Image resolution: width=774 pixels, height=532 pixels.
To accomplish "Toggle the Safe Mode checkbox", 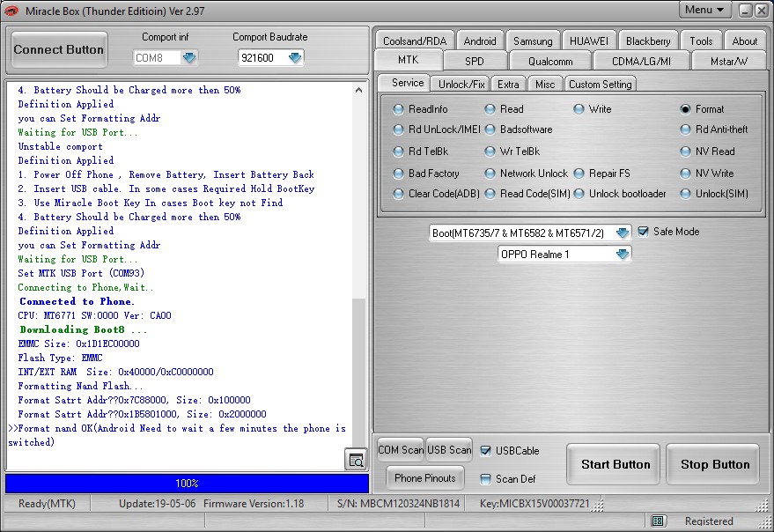I will (x=643, y=232).
